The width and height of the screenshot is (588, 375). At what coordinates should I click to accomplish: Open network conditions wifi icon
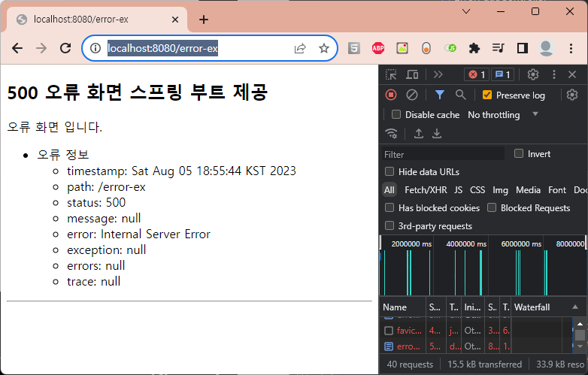click(x=391, y=133)
